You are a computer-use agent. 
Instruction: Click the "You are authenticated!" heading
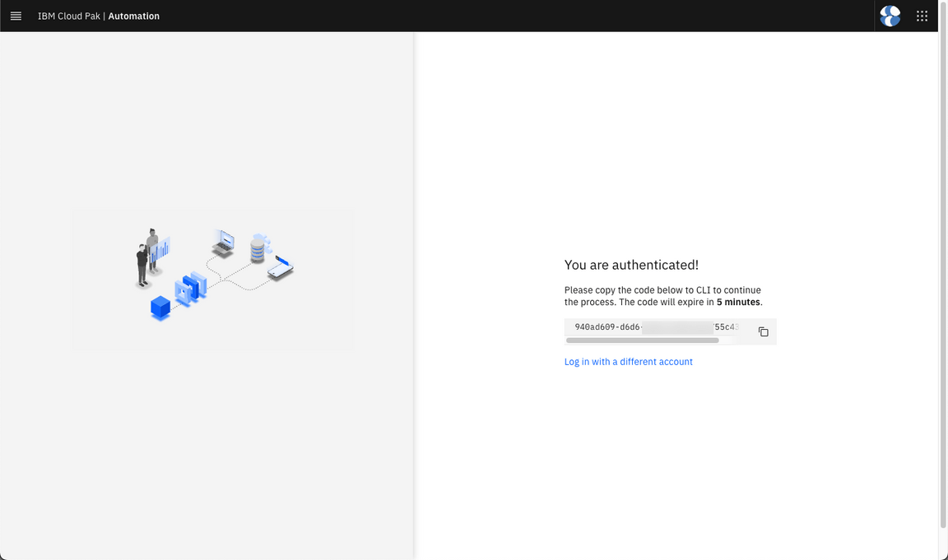pos(631,265)
